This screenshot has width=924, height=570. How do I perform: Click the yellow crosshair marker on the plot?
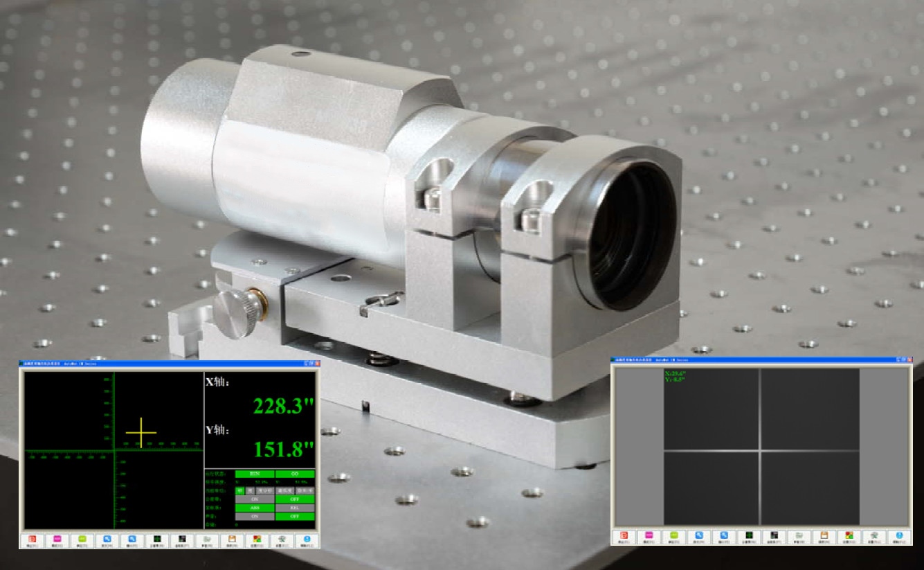[x=141, y=432]
